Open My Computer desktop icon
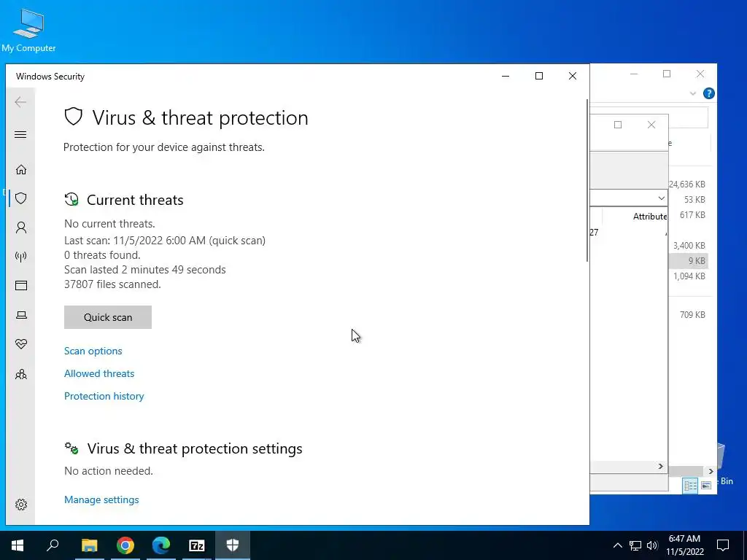The image size is (747, 560). pos(28,31)
